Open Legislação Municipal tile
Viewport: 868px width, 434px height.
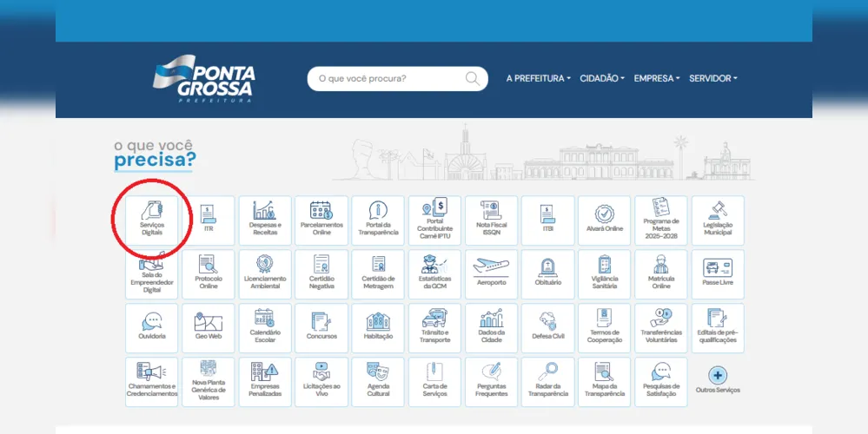pos(718,220)
